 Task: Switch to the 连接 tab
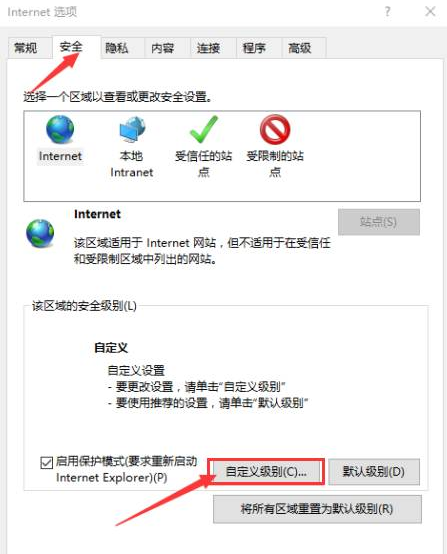[x=208, y=48]
